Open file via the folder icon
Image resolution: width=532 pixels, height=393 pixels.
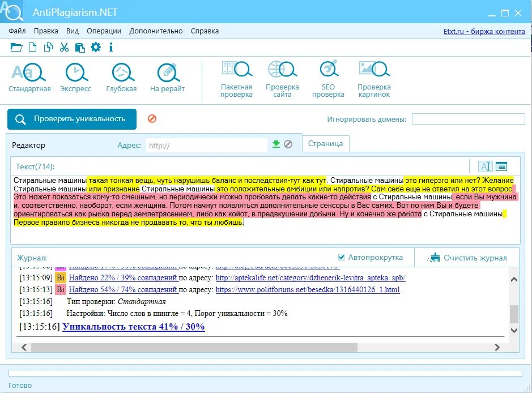click(x=16, y=47)
